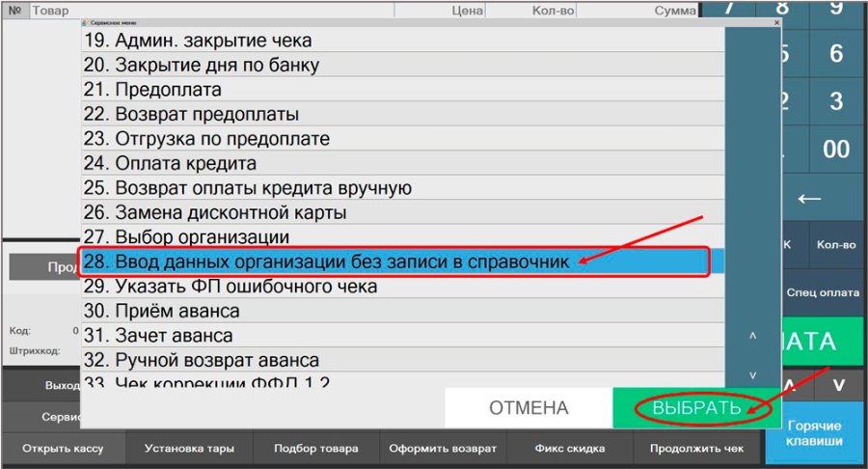Close the Сервисное меню dialog

coord(776,23)
